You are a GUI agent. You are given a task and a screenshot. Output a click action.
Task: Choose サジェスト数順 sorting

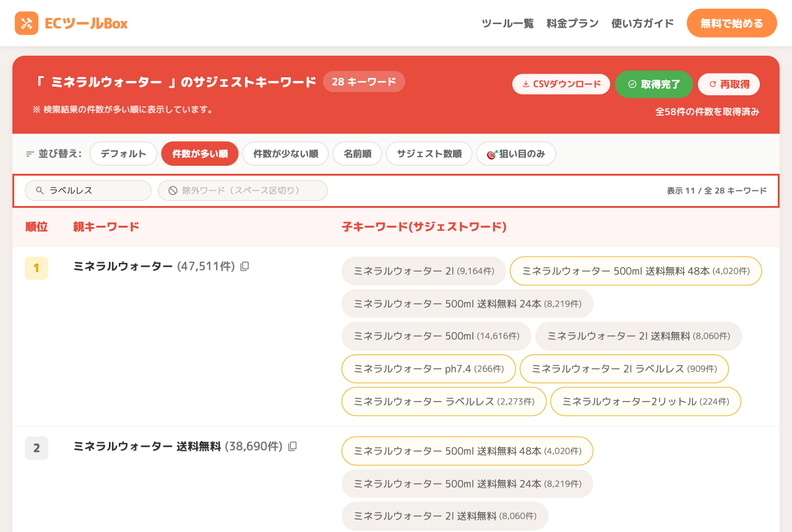(x=429, y=154)
